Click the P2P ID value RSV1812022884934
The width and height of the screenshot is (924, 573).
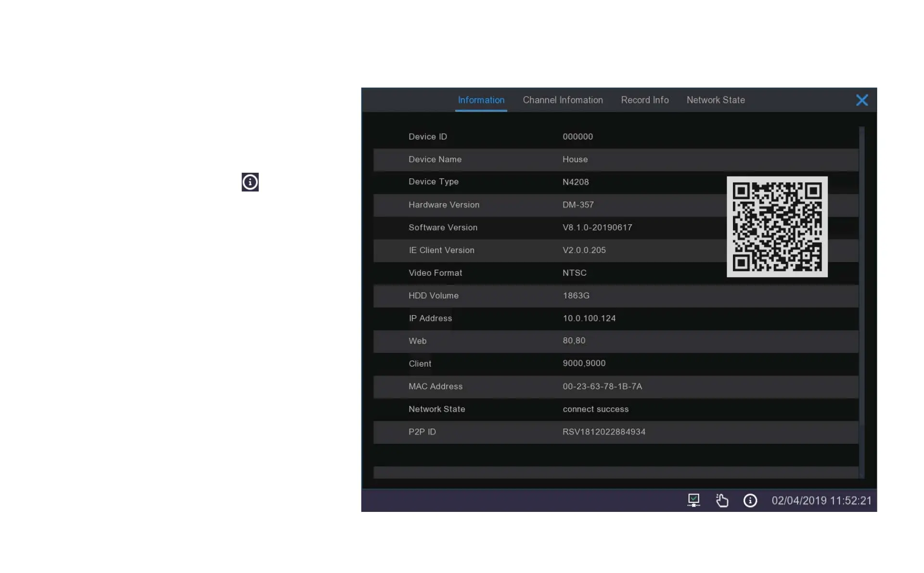tap(603, 432)
